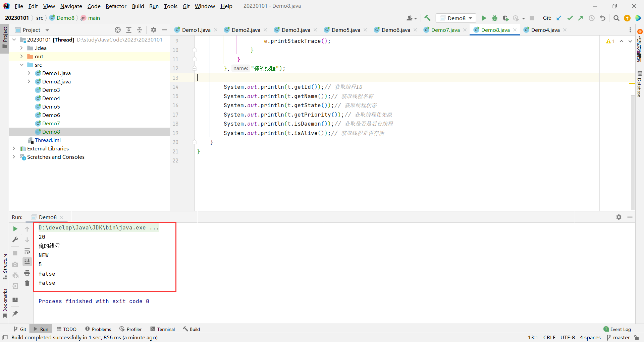This screenshot has height=342, width=644.
Task: Start debugging with the bug icon
Action: (x=494, y=18)
